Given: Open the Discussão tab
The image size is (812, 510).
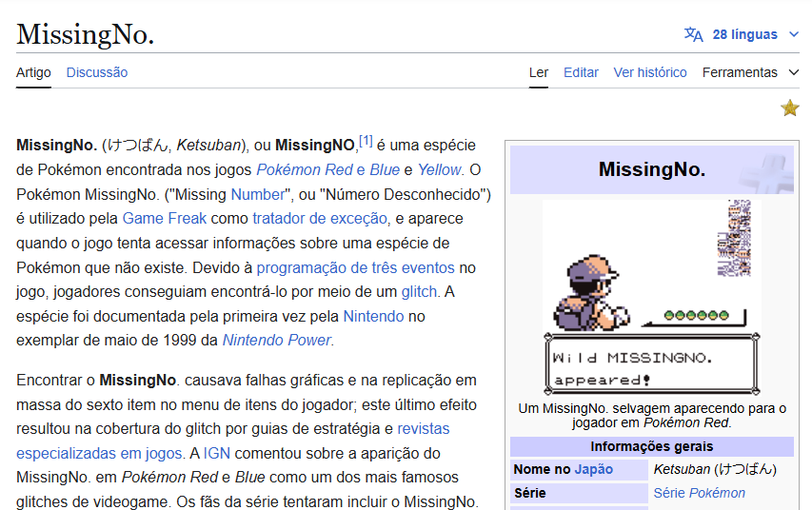Looking at the screenshot, I should [97, 72].
